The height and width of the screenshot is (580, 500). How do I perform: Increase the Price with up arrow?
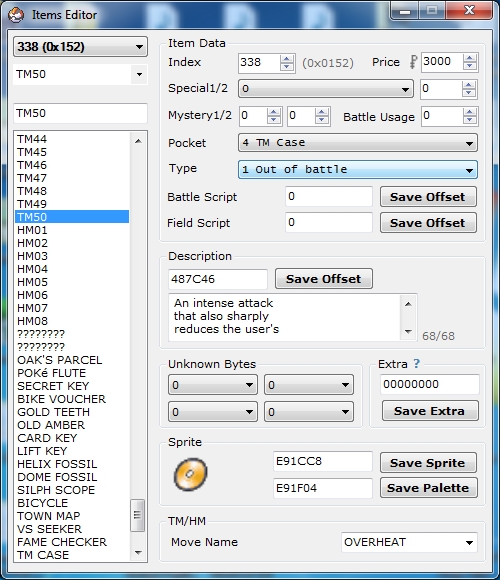click(469, 58)
